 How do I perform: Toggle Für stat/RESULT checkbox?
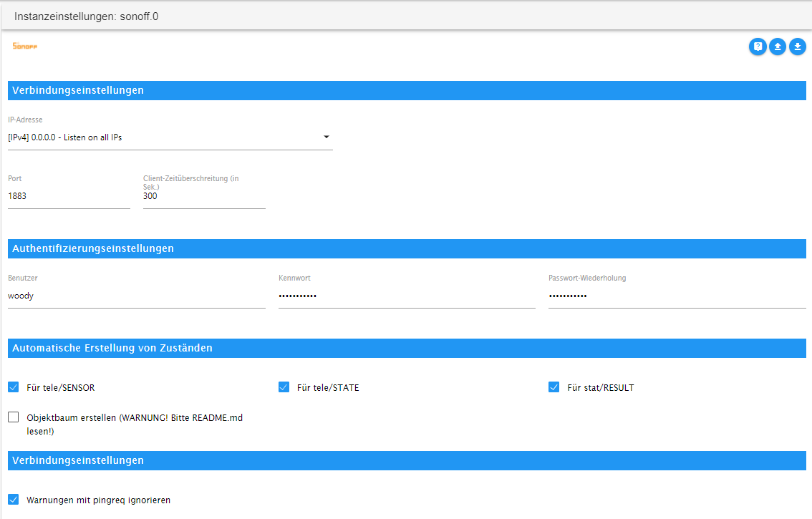pyautogui.click(x=554, y=387)
